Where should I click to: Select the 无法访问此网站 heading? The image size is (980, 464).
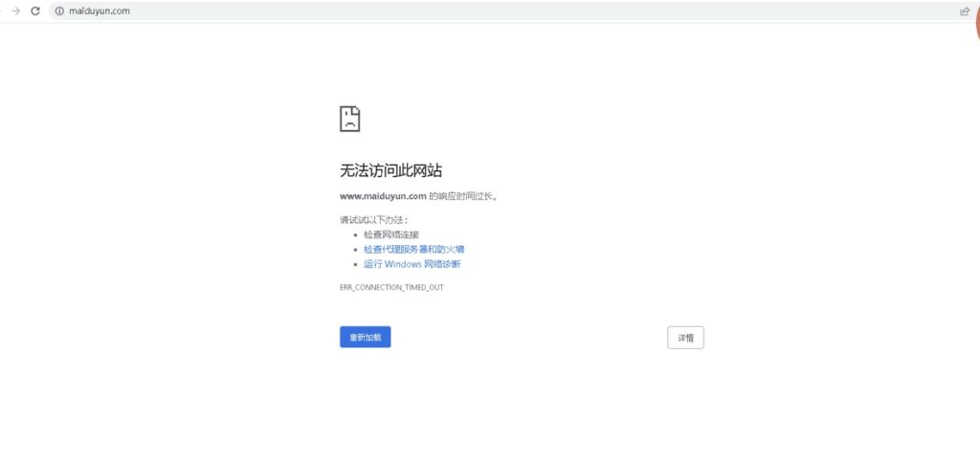click(x=391, y=170)
